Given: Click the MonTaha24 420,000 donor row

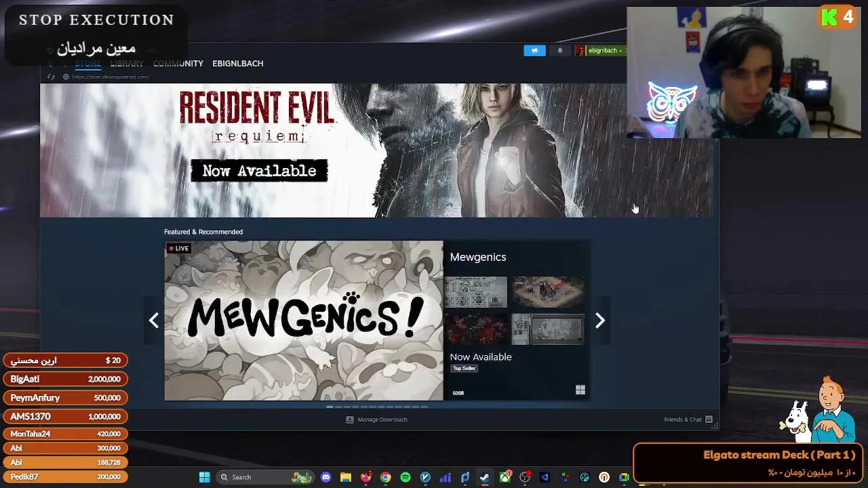Looking at the screenshot, I should [65, 434].
